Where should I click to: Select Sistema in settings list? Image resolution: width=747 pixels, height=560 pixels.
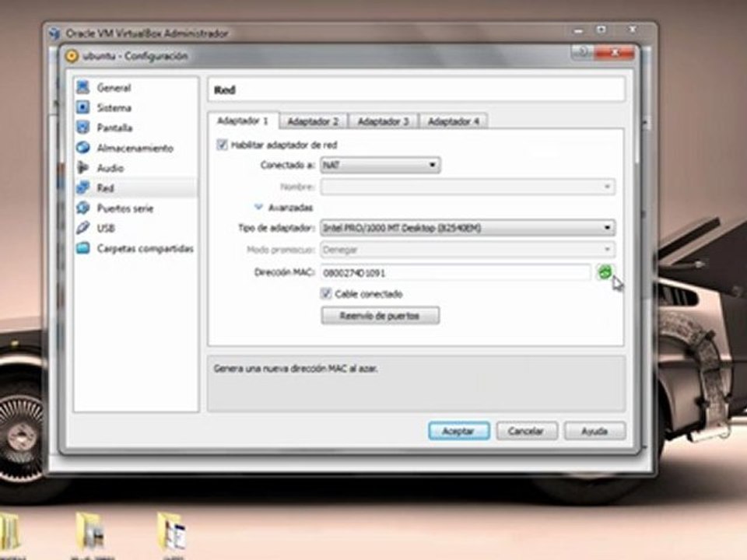(135, 107)
